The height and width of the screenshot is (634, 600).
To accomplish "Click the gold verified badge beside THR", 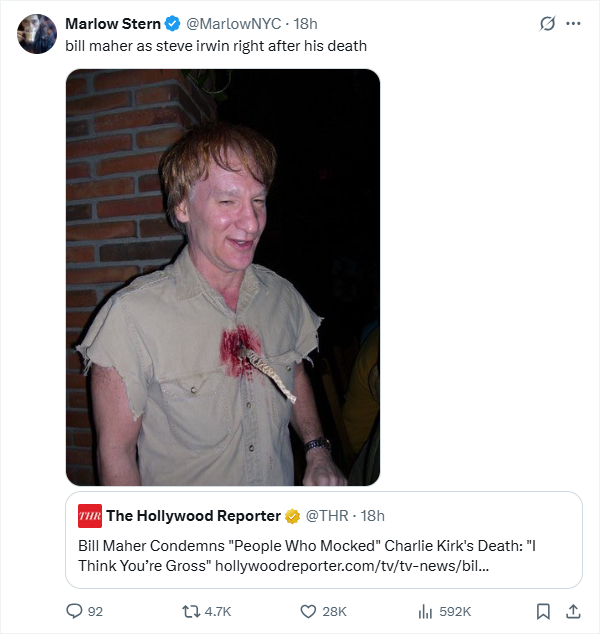I will (x=292, y=516).
